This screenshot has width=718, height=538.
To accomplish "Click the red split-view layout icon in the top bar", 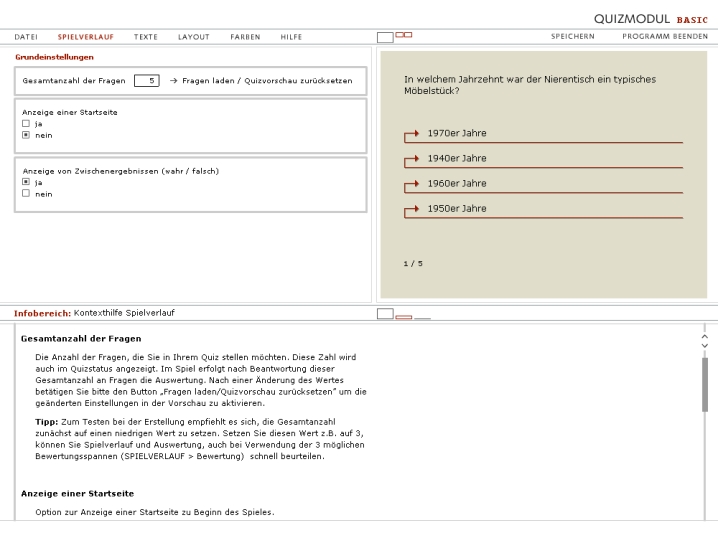I will [404, 35].
